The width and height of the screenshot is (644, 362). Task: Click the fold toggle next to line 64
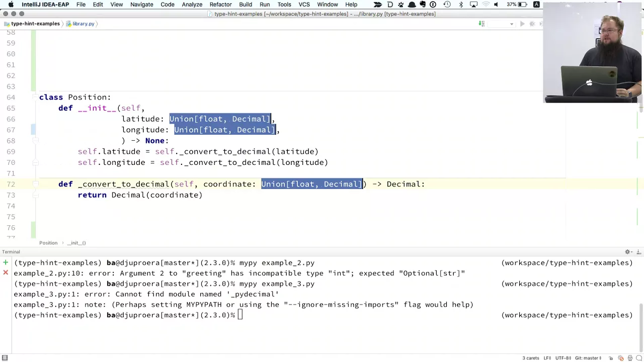pos(35,98)
